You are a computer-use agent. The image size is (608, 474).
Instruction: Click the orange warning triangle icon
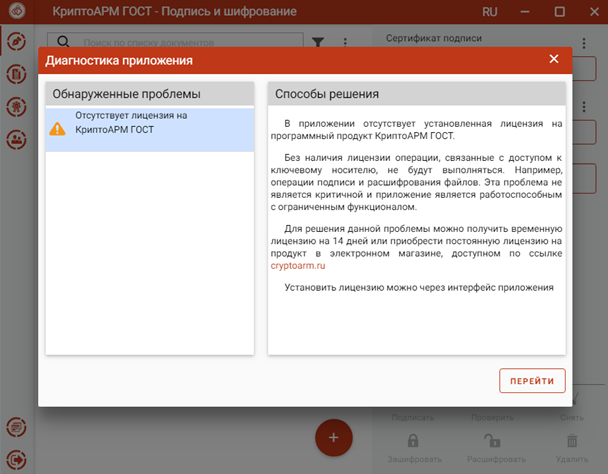(57, 129)
